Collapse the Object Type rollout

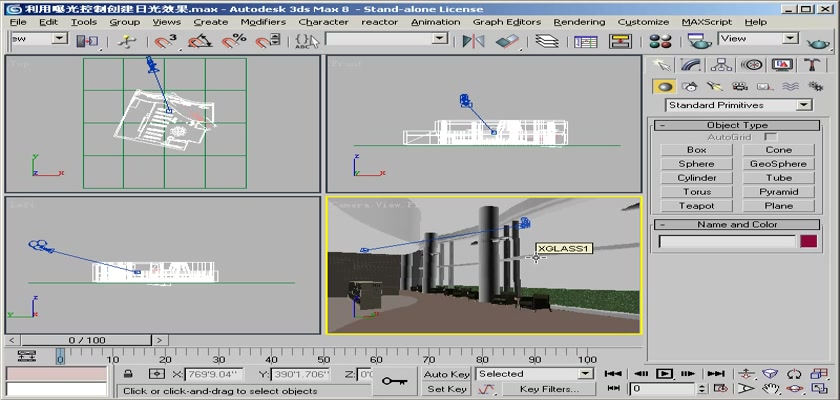pos(738,125)
